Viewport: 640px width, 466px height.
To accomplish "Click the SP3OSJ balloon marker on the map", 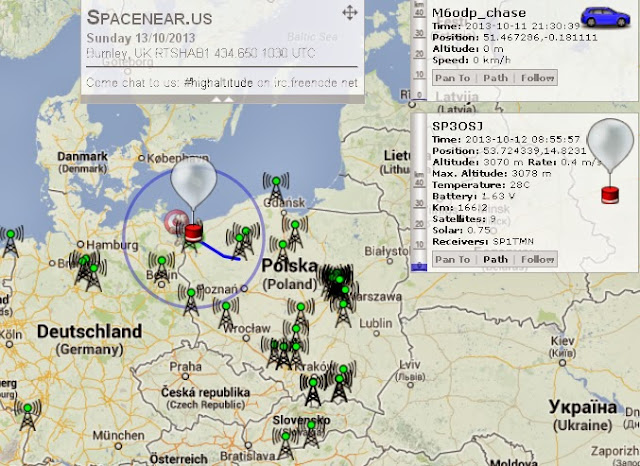I will pyautogui.click(x=193, y=184).
